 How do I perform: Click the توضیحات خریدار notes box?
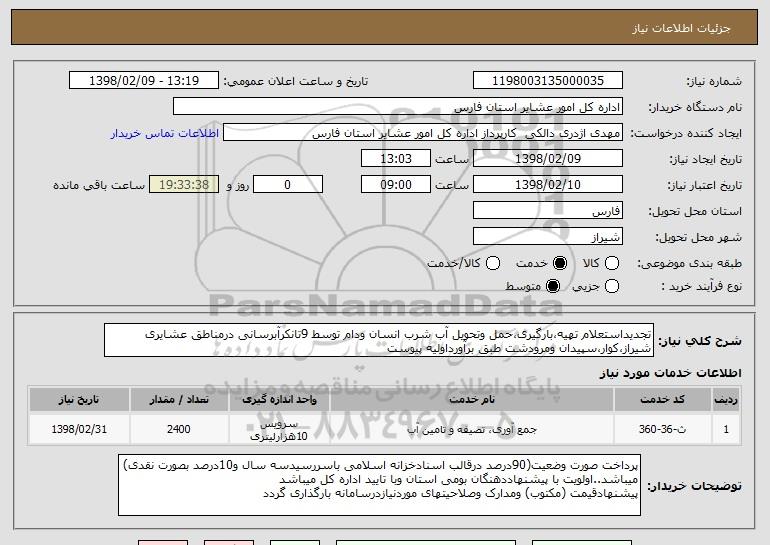(380, 485)
